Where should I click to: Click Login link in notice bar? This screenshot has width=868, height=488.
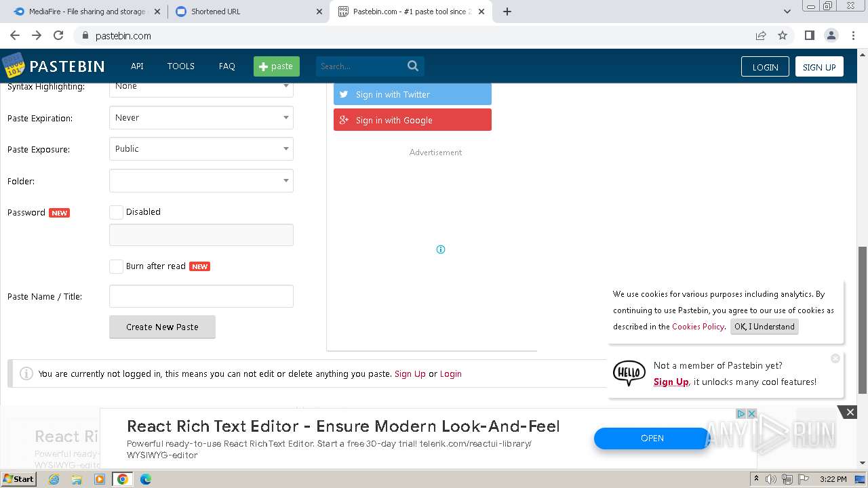point(450,373)
